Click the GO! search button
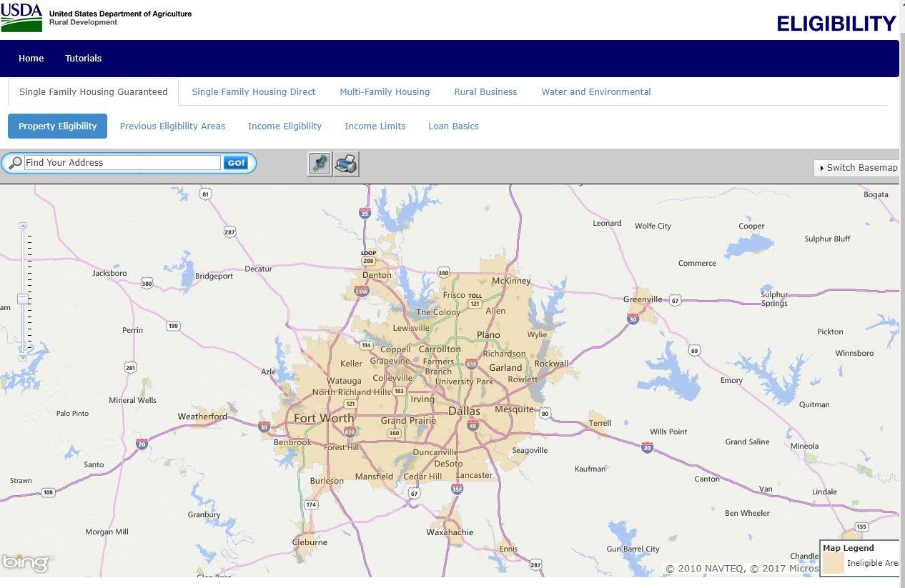905x588 pixels. tap(236, 163)
